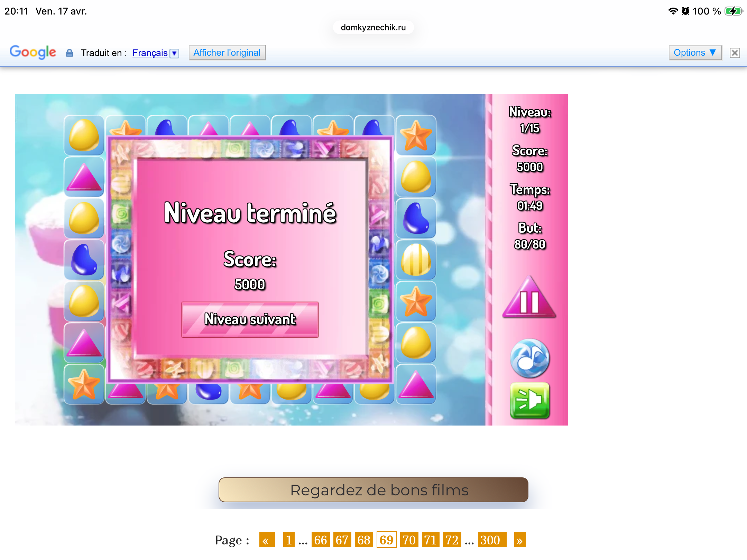
Task: Open the Regardez de bons films banner
Action: 373,490
